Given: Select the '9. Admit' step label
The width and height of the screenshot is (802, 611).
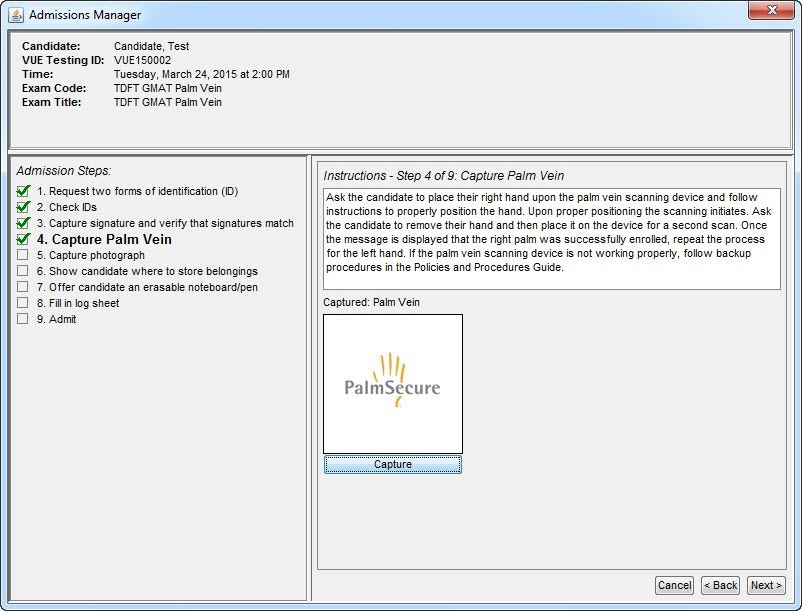Looking at the screenshot, I should 56,319.
